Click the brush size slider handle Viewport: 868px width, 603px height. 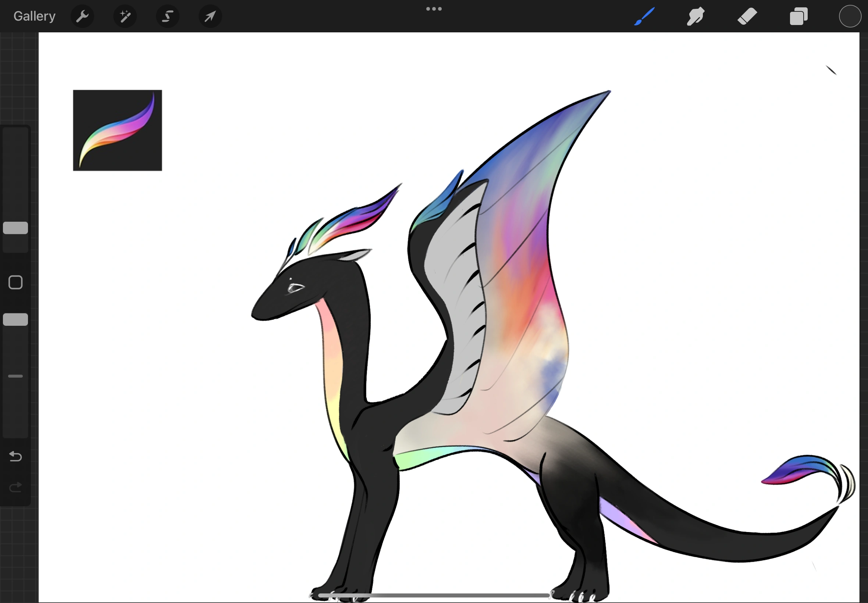(15, 228)
